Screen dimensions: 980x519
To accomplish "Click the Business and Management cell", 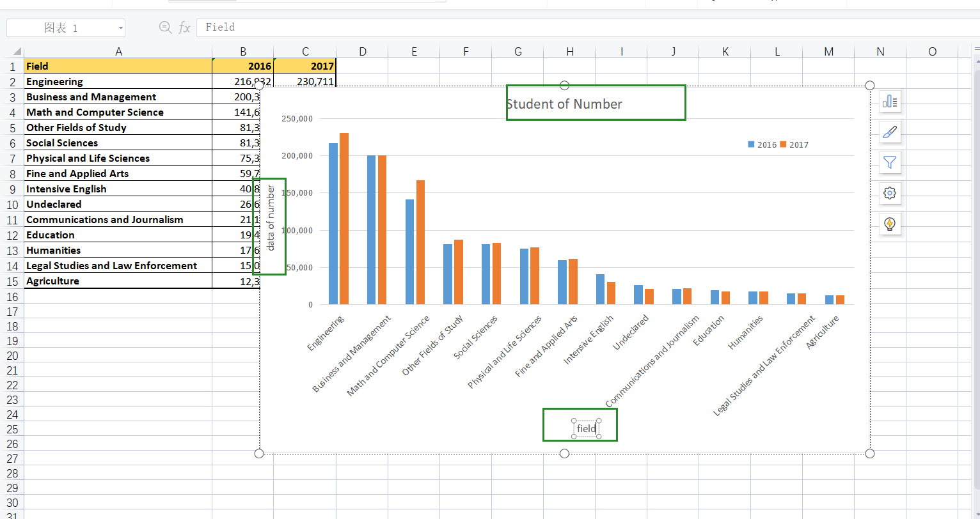I will pos(118,97).
